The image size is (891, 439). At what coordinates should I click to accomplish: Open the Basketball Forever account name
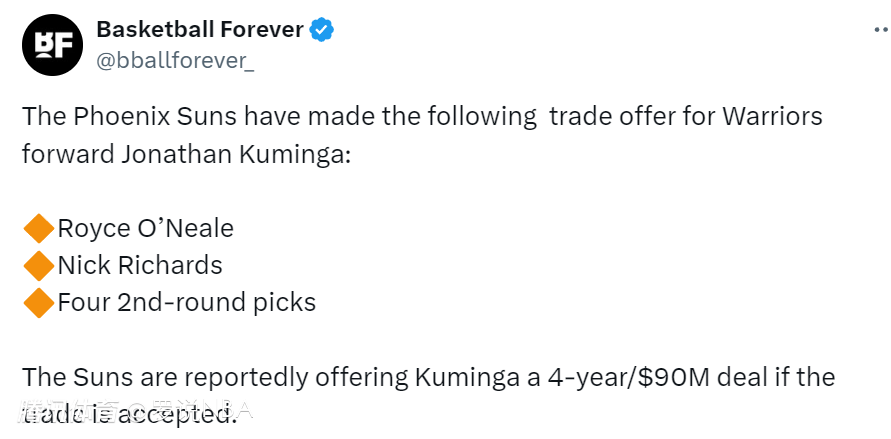pos(200,30)
